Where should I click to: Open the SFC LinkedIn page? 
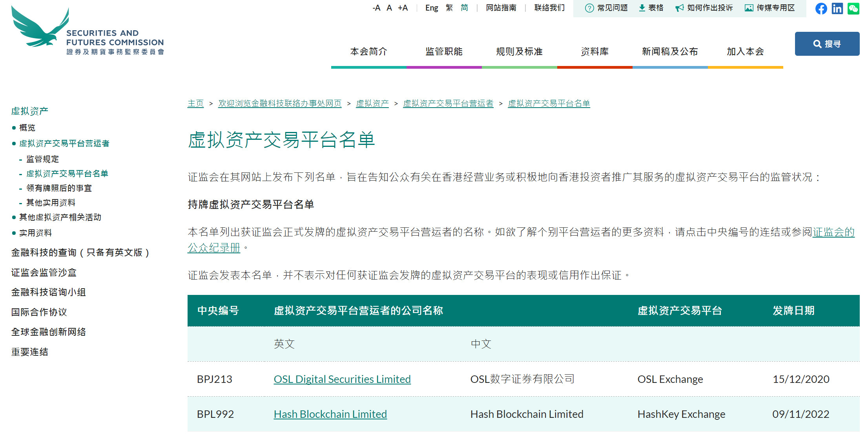click(837, 8)
